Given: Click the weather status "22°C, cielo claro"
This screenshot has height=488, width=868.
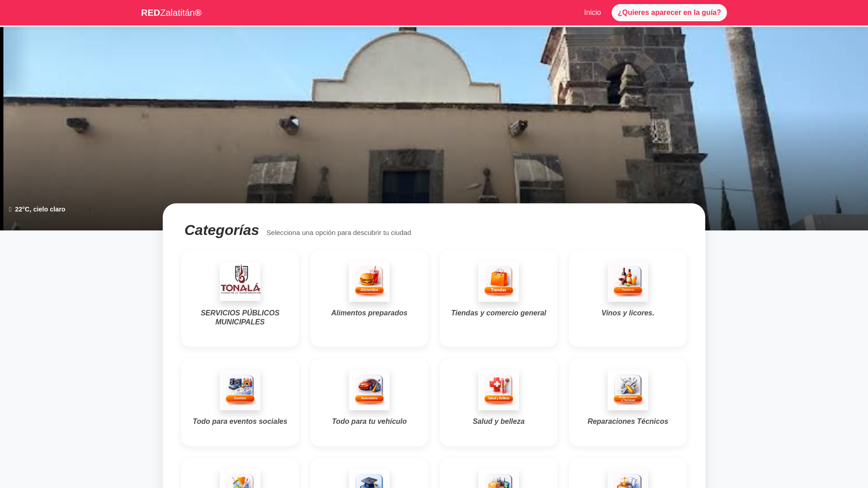Looking at the screenshot, I should (x=40, y=209).
